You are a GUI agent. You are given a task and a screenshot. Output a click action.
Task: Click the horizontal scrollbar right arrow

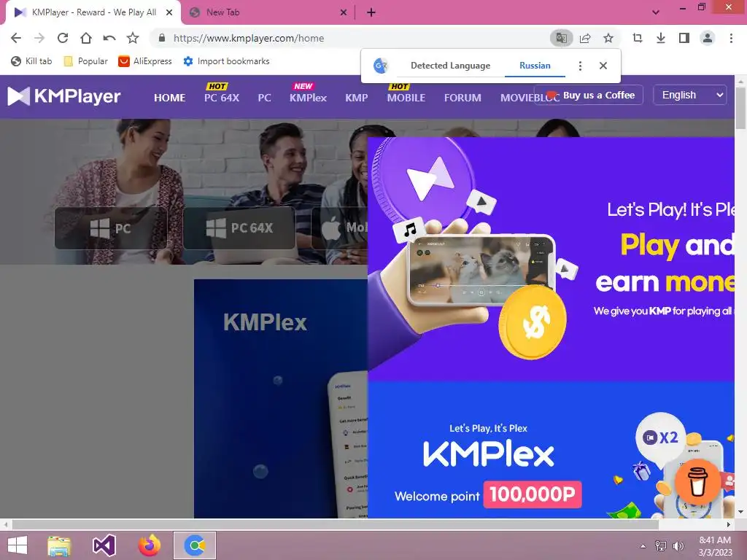tap(728, 524)
